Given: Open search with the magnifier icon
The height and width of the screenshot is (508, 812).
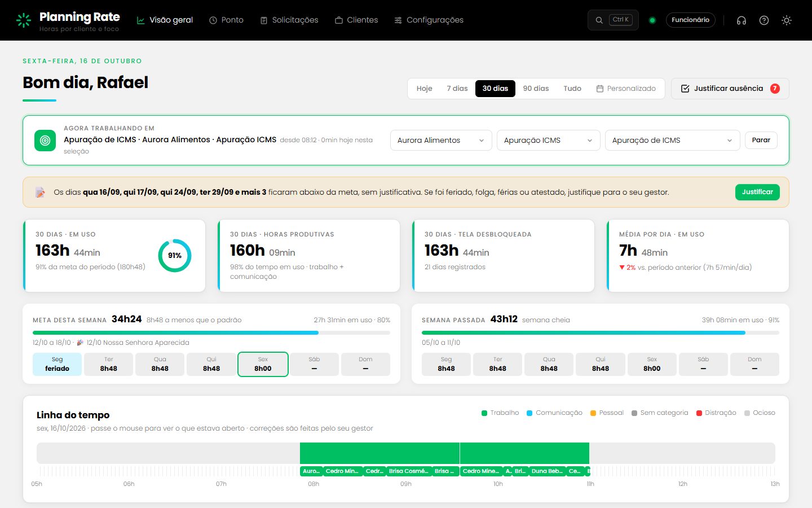Looking at the screenshot, I should tap(599, 20).
